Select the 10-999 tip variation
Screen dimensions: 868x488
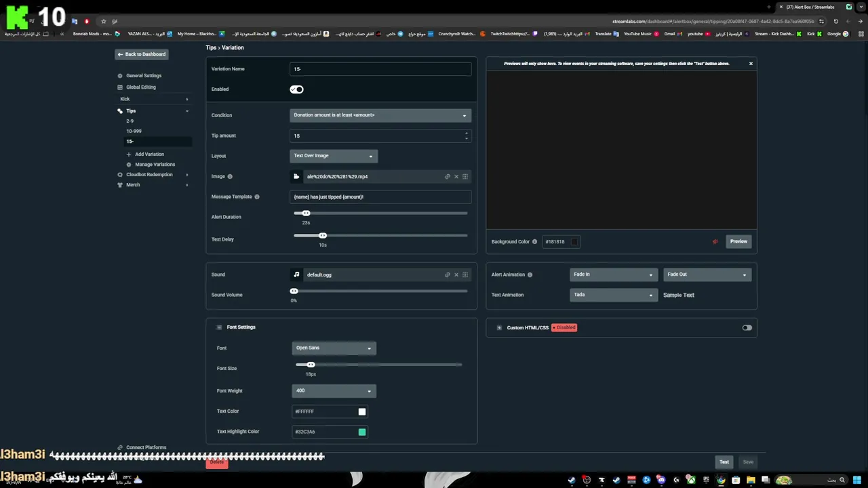(134, 131)
